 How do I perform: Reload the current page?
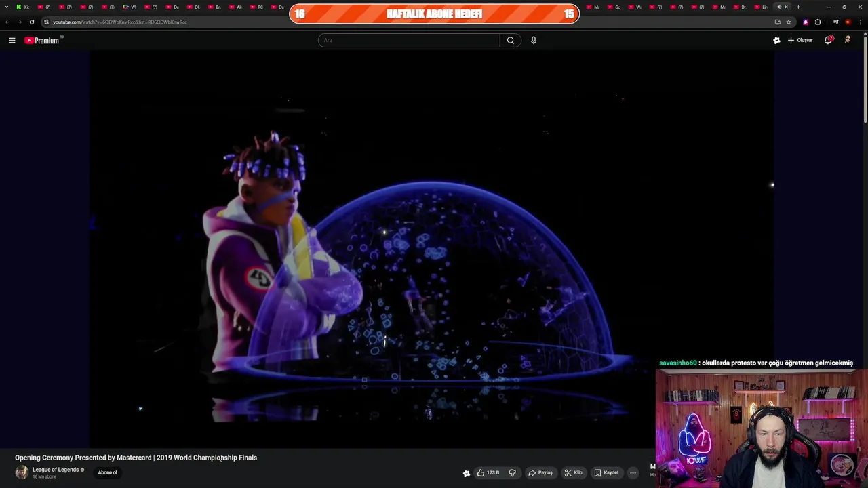click(x=31, y=22)
